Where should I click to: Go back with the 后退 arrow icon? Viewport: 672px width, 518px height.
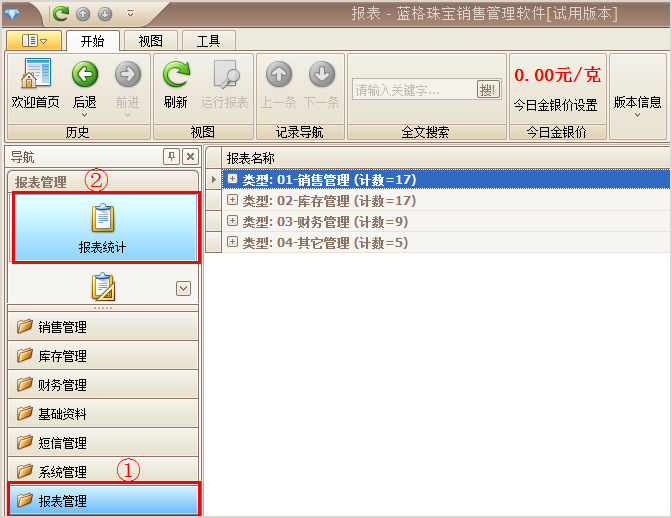click(85, 74)
